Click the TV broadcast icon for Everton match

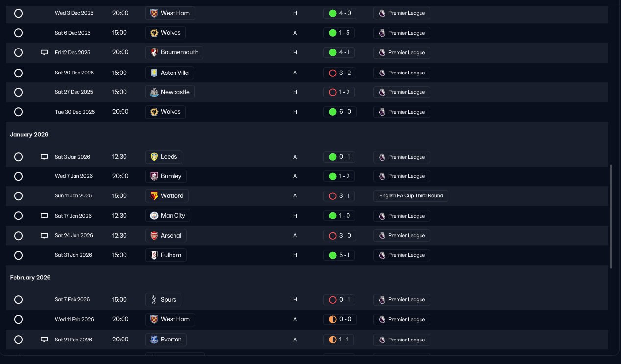coord(44,340)
